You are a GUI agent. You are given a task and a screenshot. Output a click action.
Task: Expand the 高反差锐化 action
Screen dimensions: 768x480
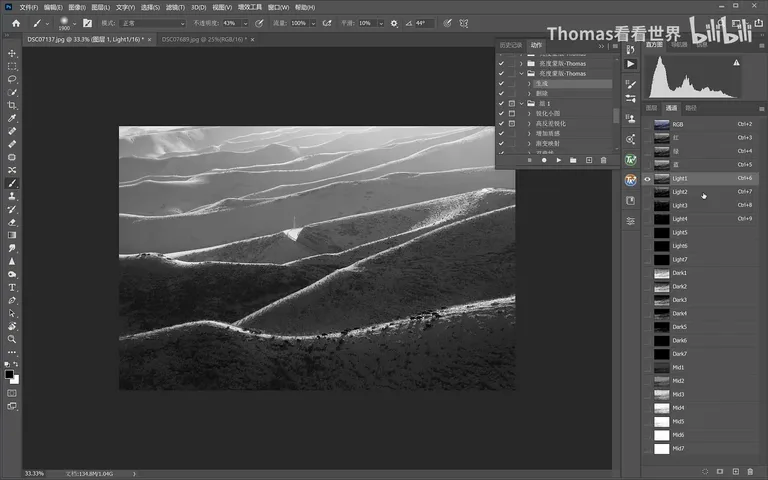[x=529, y=123]
